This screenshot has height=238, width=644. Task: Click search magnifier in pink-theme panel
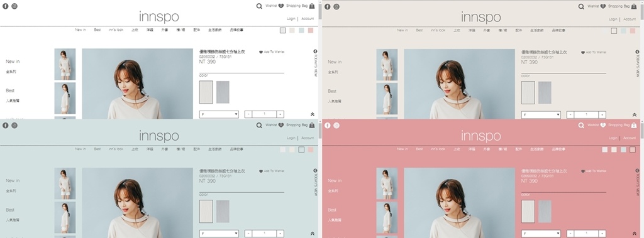(581, 125)
